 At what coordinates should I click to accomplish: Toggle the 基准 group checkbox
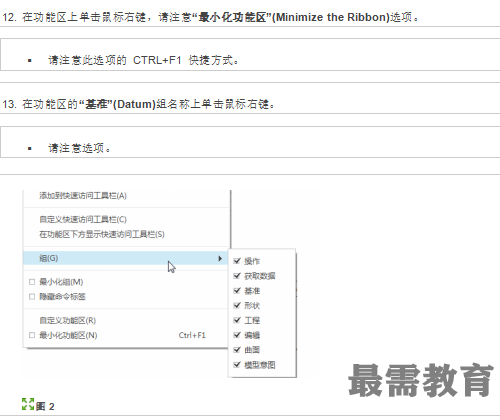coord(237,291)
